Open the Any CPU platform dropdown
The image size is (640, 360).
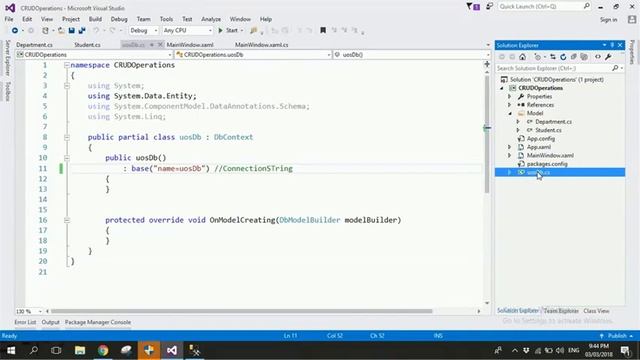[187, 31]
